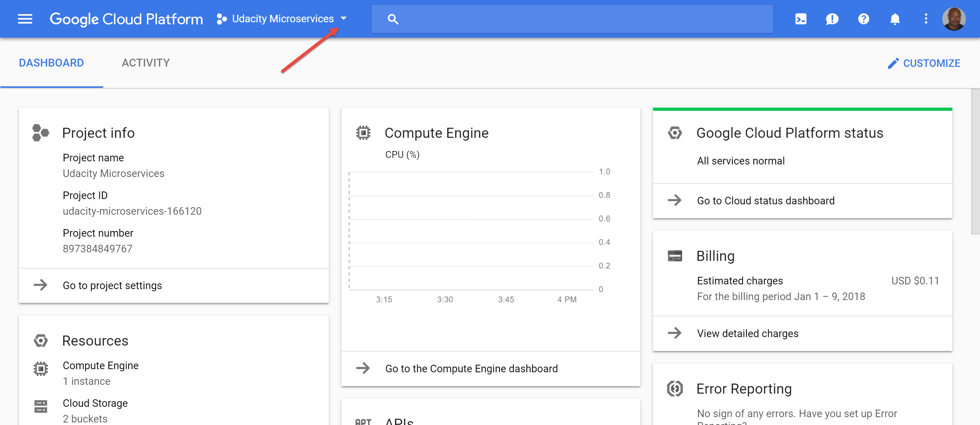The image size is (980, 425).
Task: Go to the Compute Engine dashboard link
Action: pyautogui.click(x=471, y=369)
